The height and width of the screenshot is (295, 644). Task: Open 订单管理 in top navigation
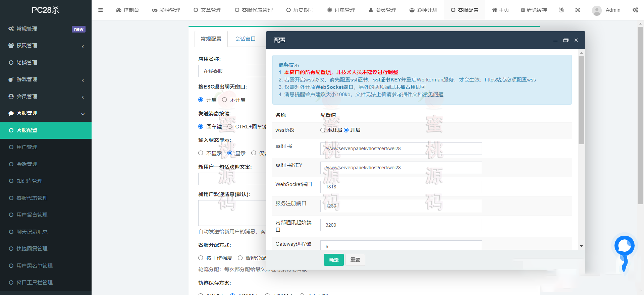pyautogui.click(x=341, y=10)
